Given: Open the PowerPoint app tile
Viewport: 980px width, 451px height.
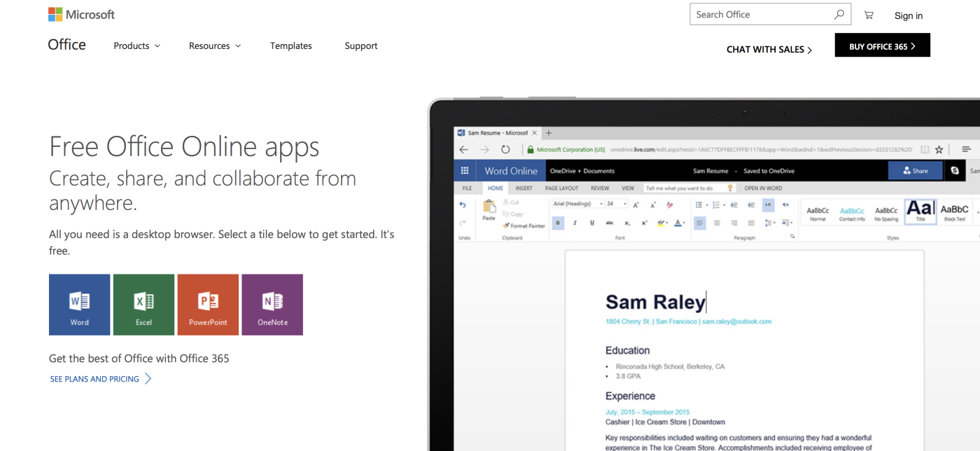Looking at the screenshot, I should [208, 305].
